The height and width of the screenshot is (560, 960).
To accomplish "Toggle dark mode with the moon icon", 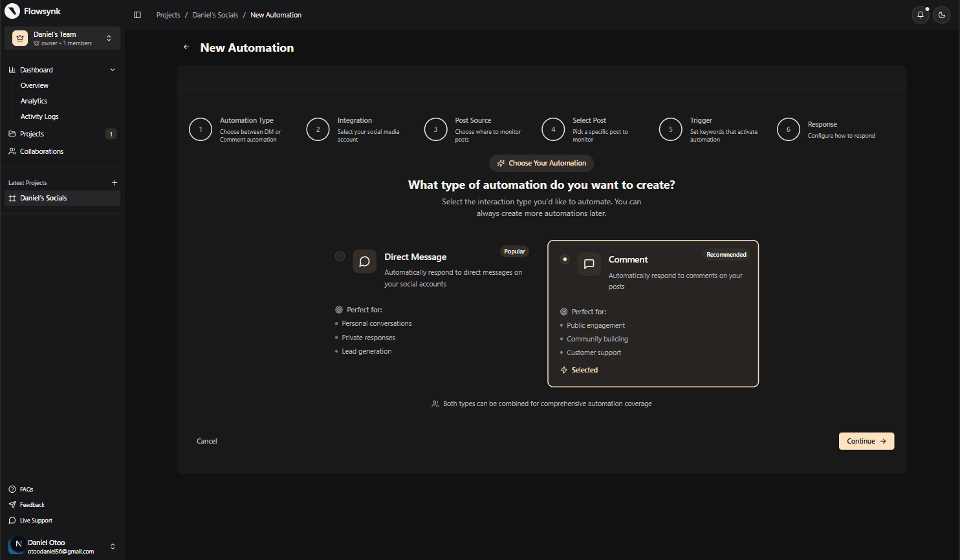I will [x=942, y=14].
